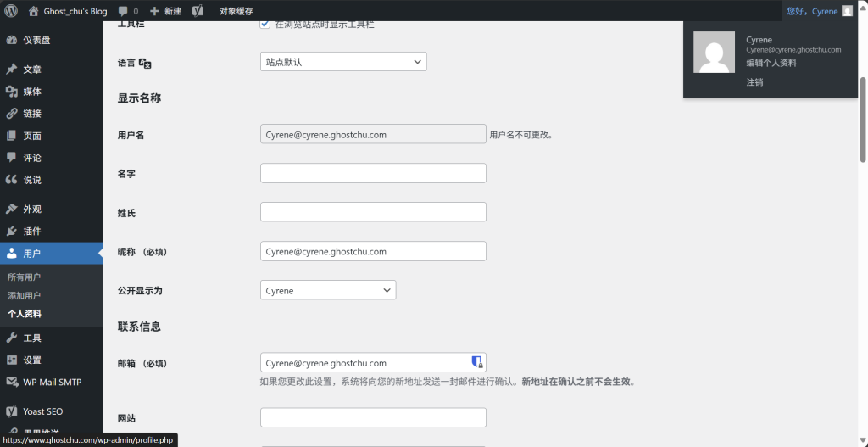Image resolution: width=868 pixels, height=447 pixels.
Task: Click 编辑个人资料 link
Action: tap(771, 63)
